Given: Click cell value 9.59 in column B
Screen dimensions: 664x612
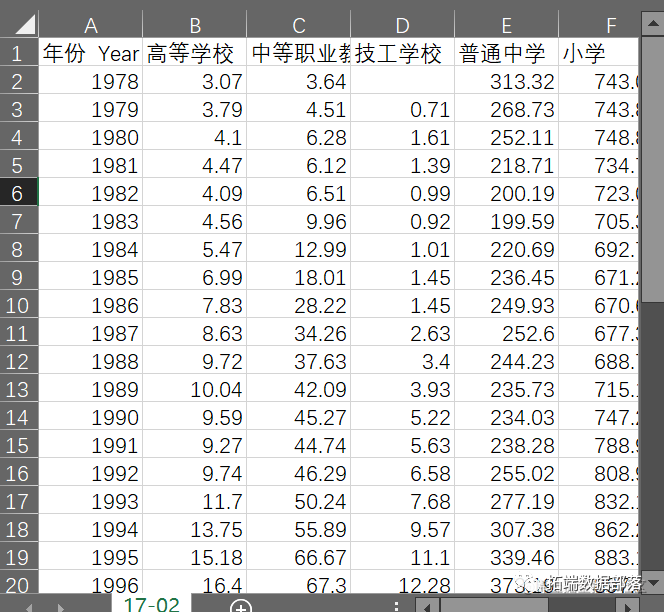Looking at the screenshot, I should 195,416.
